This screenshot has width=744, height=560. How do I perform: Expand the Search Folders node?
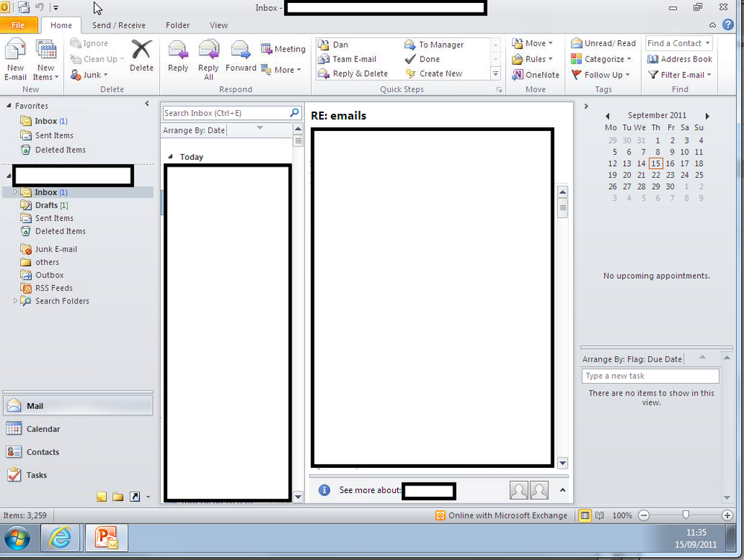point(15,300)
